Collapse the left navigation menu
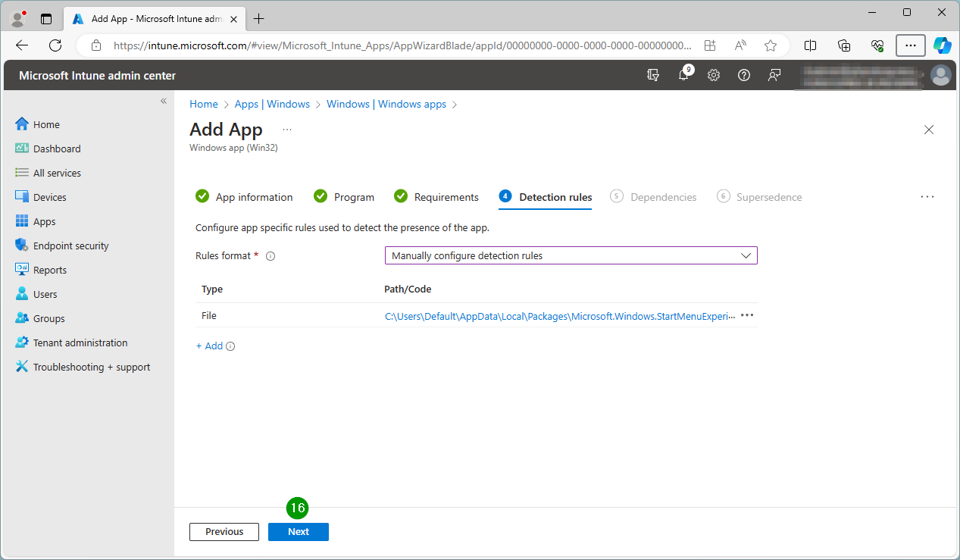This screenshot has height=560, width=960. click(x=163, y=101)
